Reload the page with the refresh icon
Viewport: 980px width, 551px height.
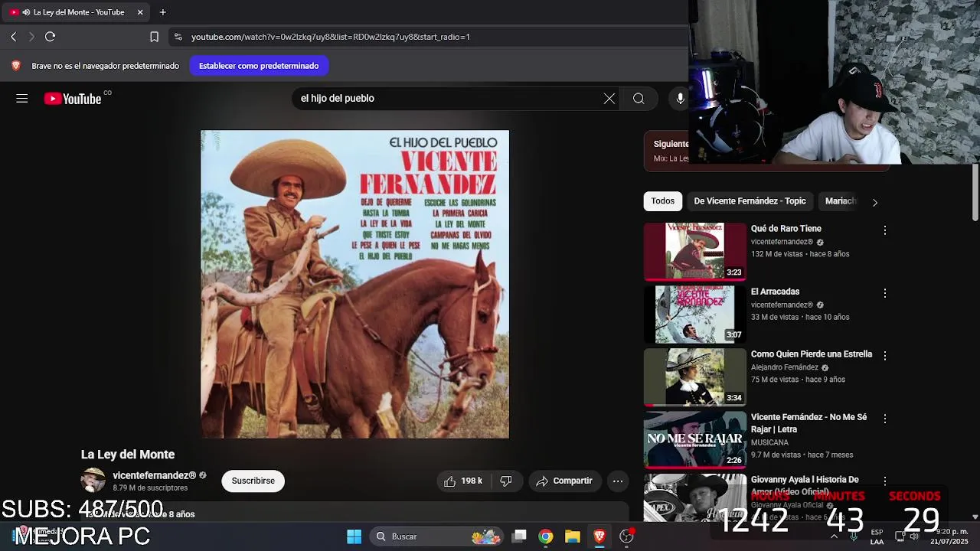(50, 37)
